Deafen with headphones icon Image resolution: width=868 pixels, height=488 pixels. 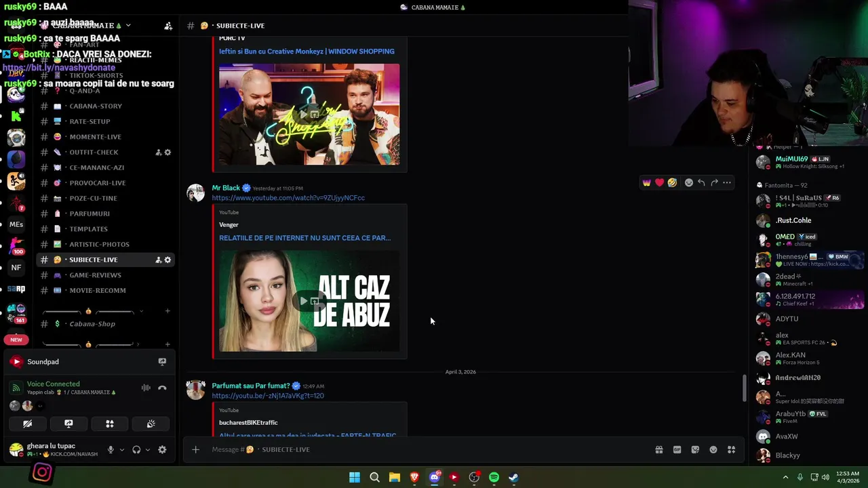[x=136, y=449]
